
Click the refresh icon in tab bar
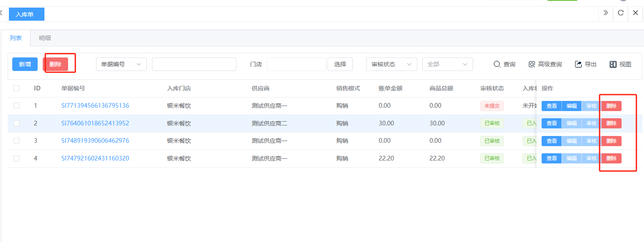pos(621,13)
